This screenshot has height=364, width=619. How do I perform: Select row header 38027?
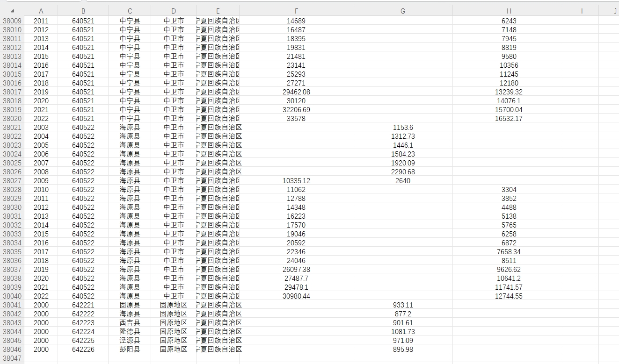point(12,180)
